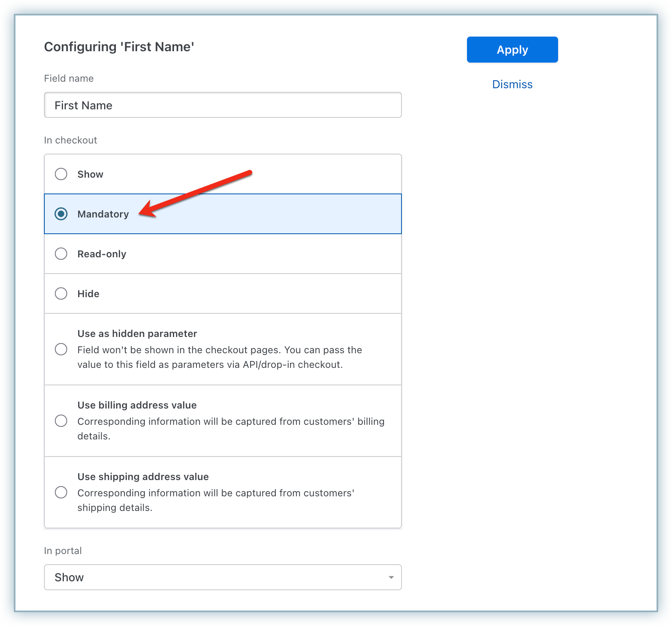
Task: Pick the Use shipping address value radio
Action: click(x=61, y=492)
